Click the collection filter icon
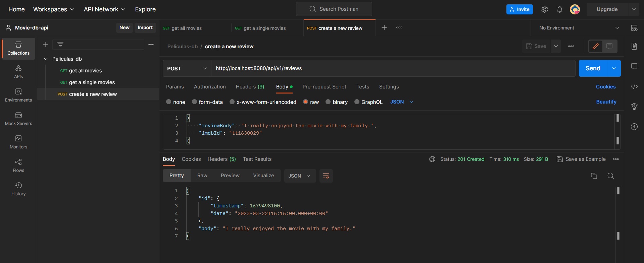 60,45
